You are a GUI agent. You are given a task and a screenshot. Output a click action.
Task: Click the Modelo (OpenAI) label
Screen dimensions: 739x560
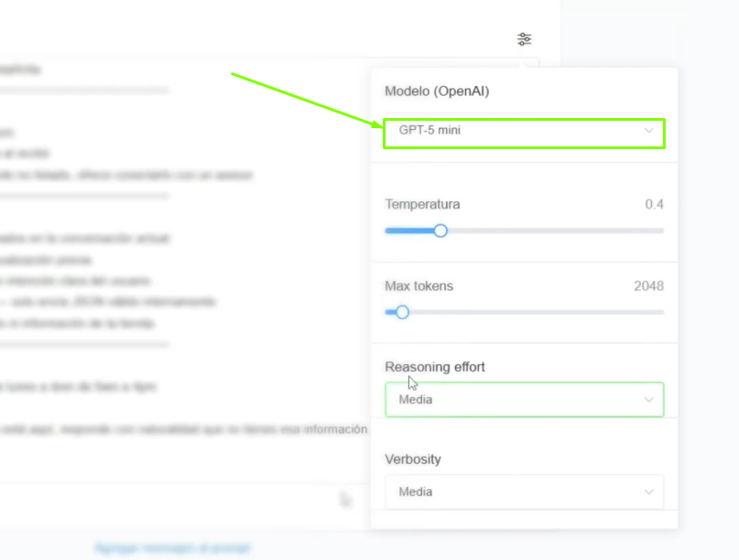click(x=438, y=92)
